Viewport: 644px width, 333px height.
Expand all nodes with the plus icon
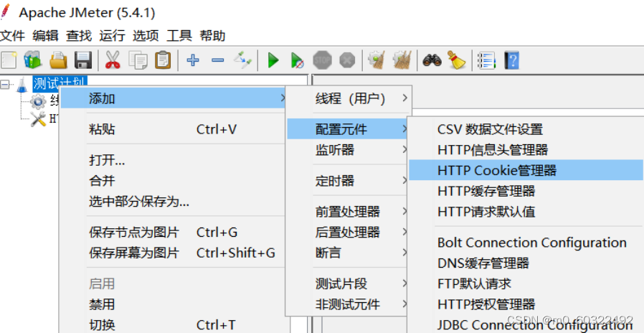tap(193, 60)
